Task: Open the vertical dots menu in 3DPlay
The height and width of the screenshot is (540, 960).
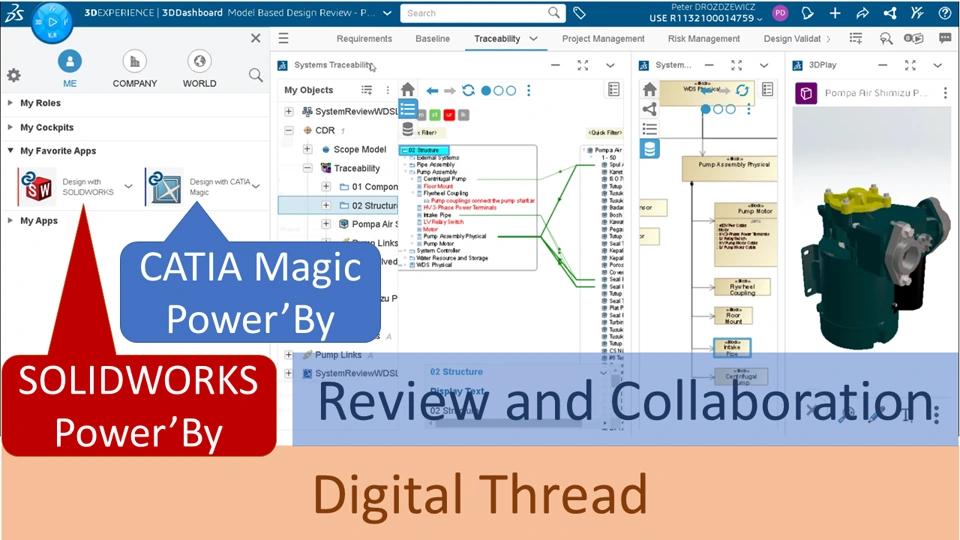Action: click(x=945, y=92)
